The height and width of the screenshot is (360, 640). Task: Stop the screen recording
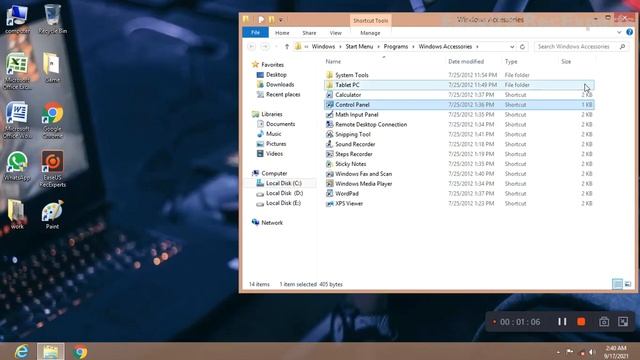point(581,322)
